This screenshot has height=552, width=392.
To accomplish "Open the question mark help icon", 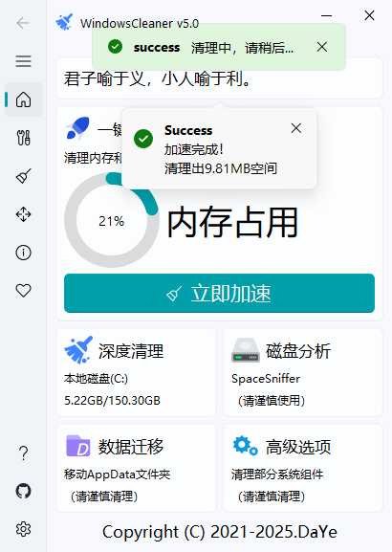I will click(23, 453).
